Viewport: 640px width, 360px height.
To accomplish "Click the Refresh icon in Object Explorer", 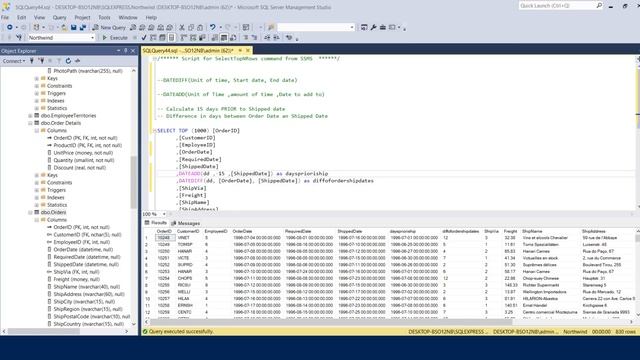I will [68, 61].
